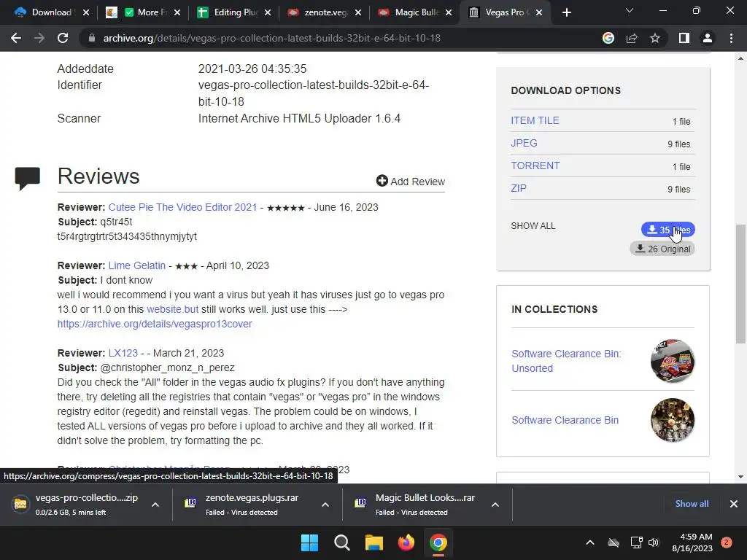Screen dimensions: 747x560
Task: Open ITEM TILE download option
Action: 535,120
